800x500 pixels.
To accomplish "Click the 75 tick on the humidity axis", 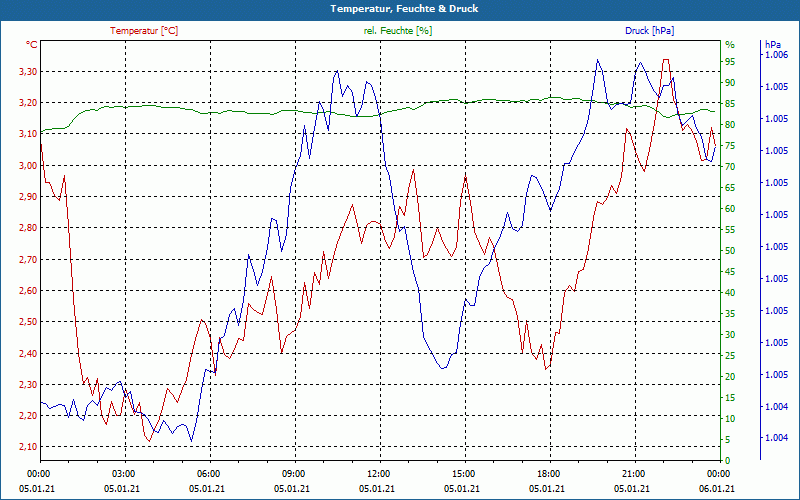I will 730,145.
